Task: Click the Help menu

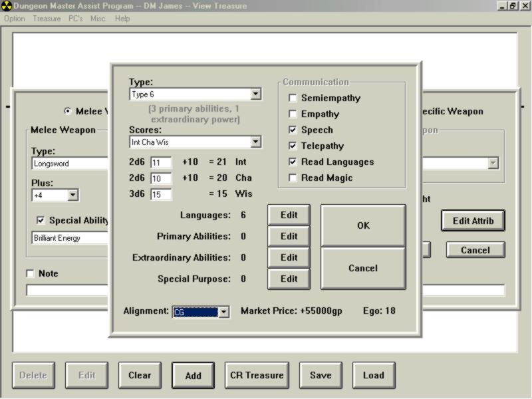Action: click(x=122, y=19)
